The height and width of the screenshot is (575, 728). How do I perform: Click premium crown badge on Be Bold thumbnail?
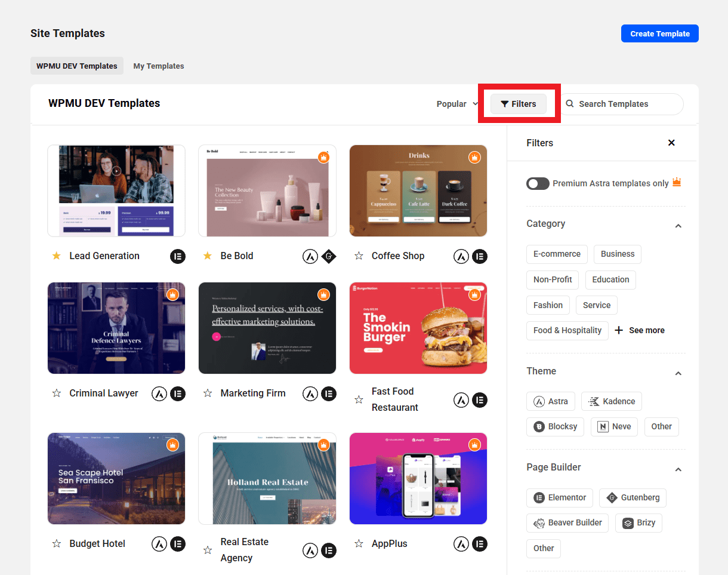point(323,158)
